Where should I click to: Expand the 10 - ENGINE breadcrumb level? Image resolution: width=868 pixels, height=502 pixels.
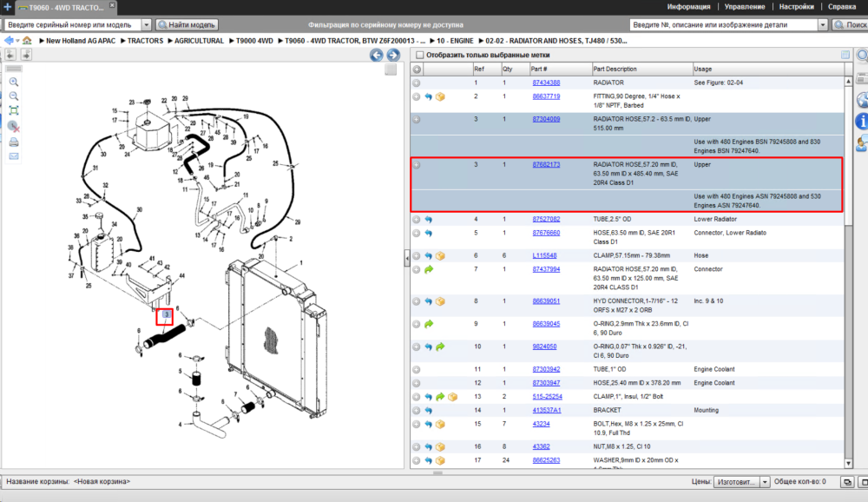[x=433, y=41]
